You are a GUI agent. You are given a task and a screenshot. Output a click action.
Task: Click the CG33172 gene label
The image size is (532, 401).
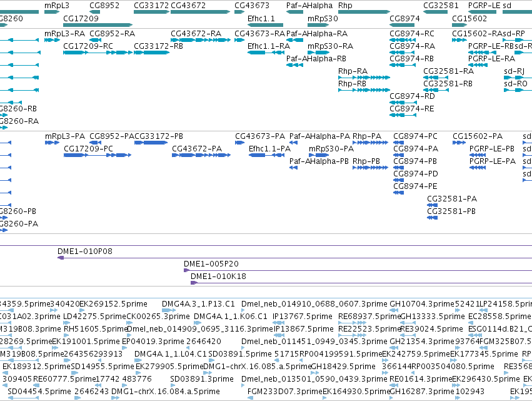[151, 6]
